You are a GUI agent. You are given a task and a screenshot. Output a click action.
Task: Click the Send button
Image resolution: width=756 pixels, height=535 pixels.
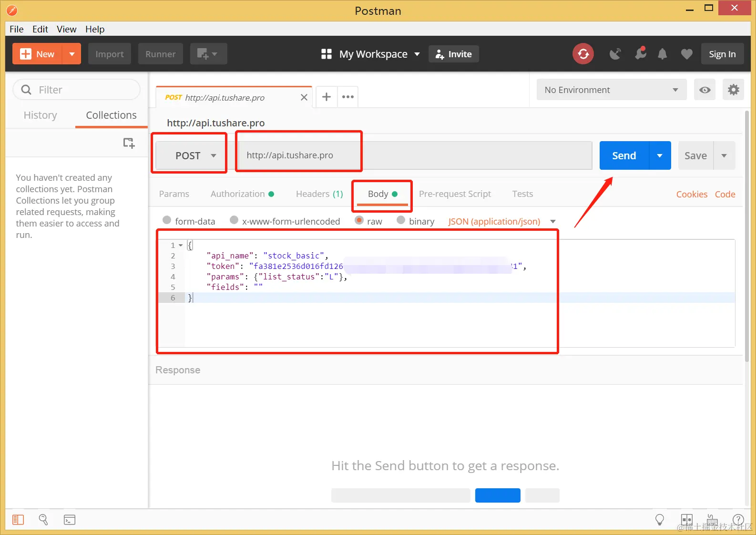[x=624, y=155]
